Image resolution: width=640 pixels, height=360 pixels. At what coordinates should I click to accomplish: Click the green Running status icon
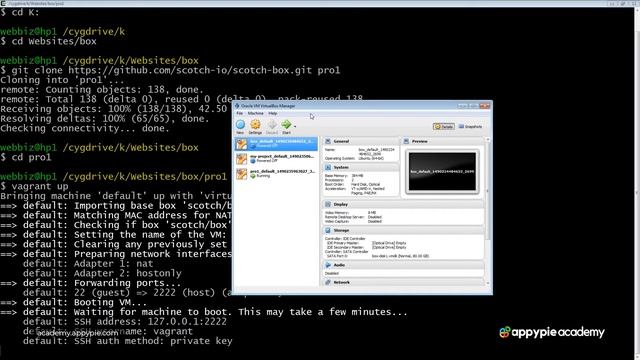tap(253, 176)
